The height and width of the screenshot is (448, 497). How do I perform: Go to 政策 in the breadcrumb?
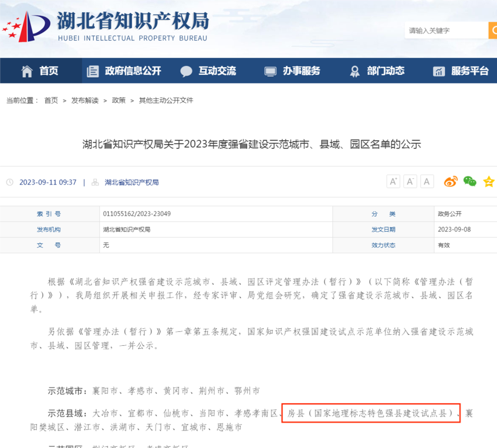click(x=119, y=100)
